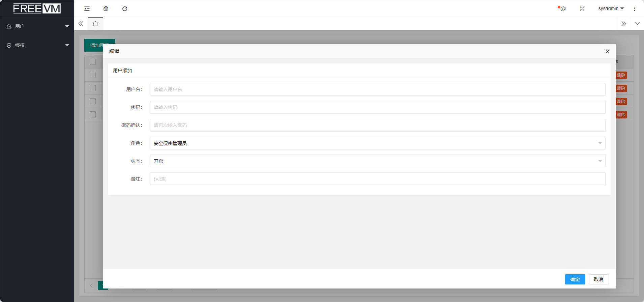The image size is (644, 302).
Task: Open the 状态 status dropdown
Action: [378, 161]
